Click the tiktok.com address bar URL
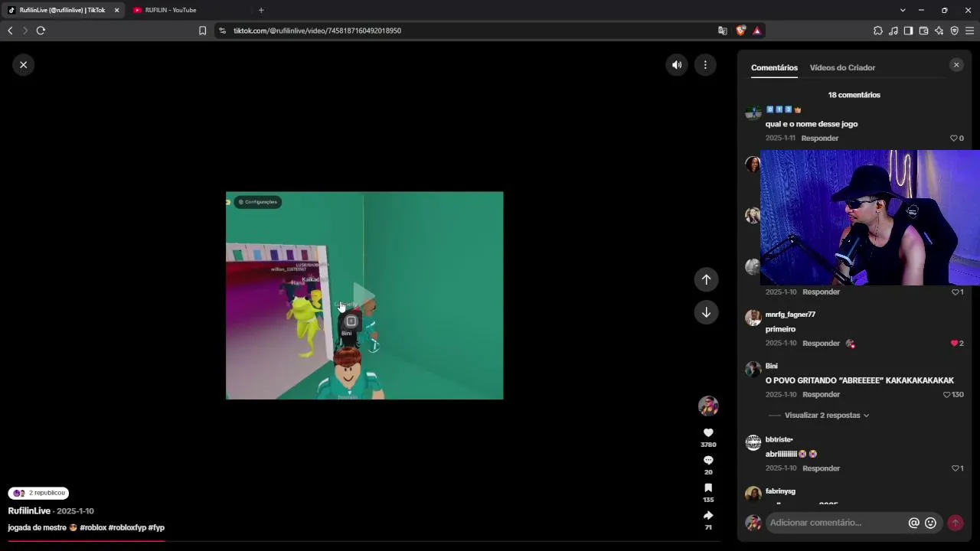The height and width of the screenshot is (551, 980). (x=317, y=31)
